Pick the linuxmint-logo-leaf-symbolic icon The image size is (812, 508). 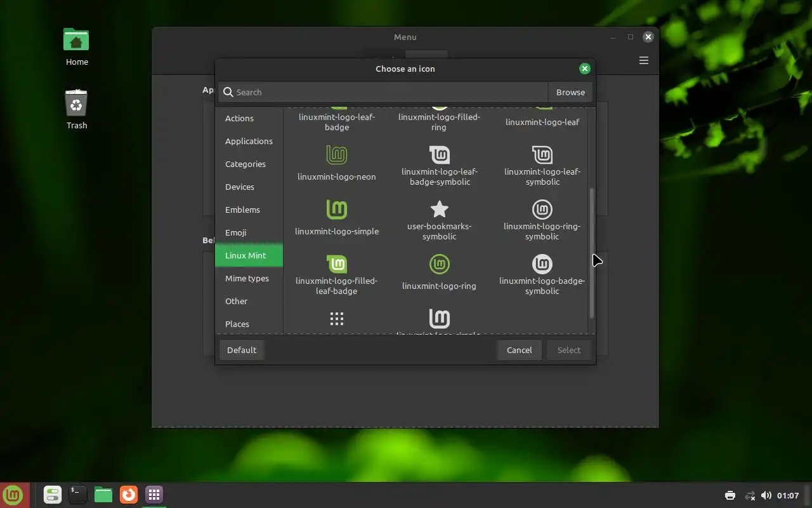(x=542, y=154)
